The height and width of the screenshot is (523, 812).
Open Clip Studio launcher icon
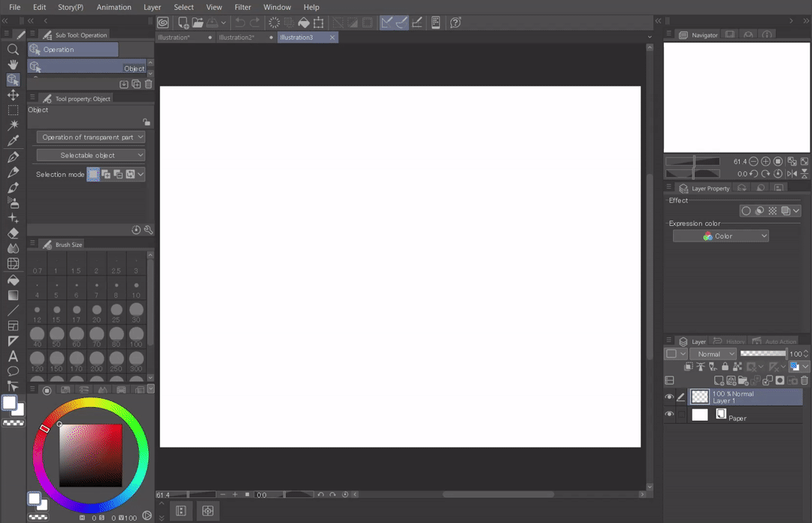[x=162, y=23]
